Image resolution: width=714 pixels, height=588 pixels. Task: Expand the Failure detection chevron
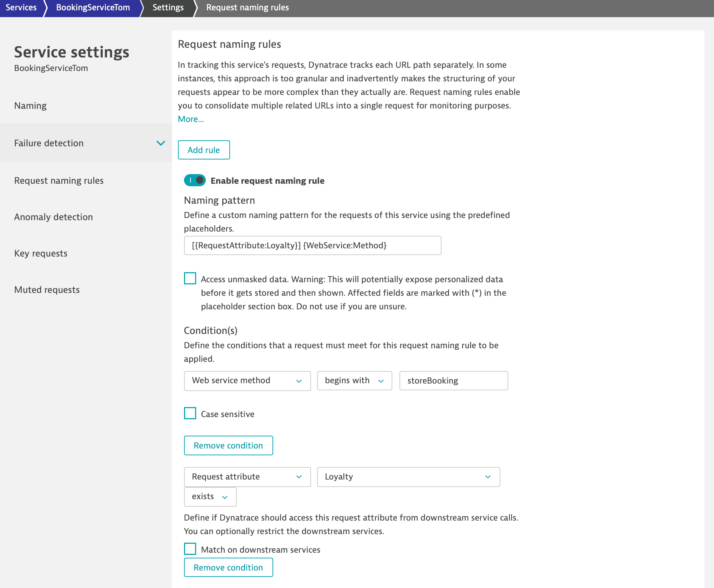(160, 143)
